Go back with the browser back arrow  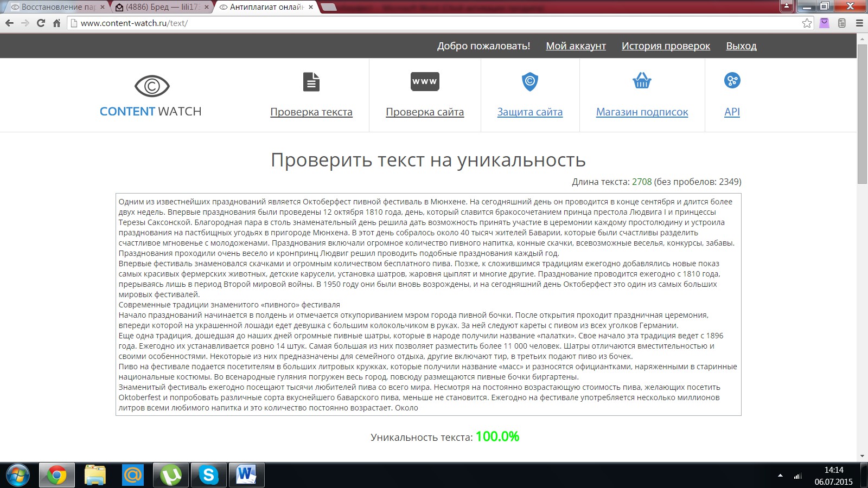point(9,23)
